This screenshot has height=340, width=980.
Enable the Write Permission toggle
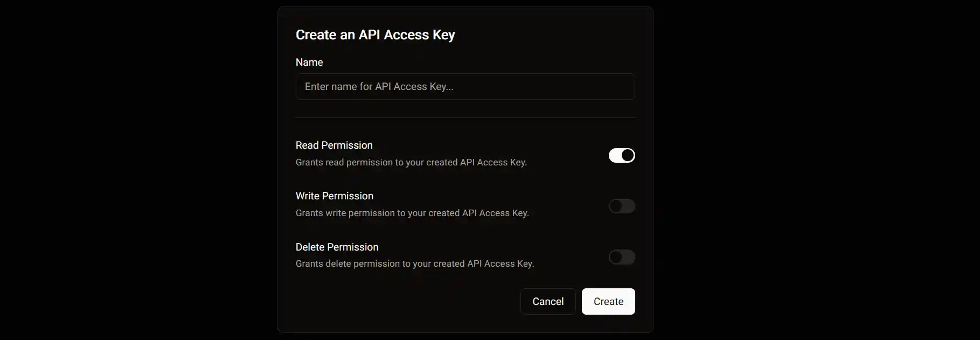pyautogui.click(x=621, y=206)
